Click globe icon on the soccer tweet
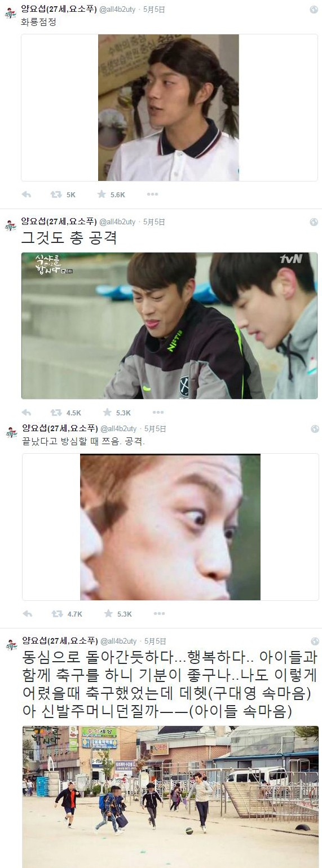This screenshot has height=868, width=322. click(315, 641)
